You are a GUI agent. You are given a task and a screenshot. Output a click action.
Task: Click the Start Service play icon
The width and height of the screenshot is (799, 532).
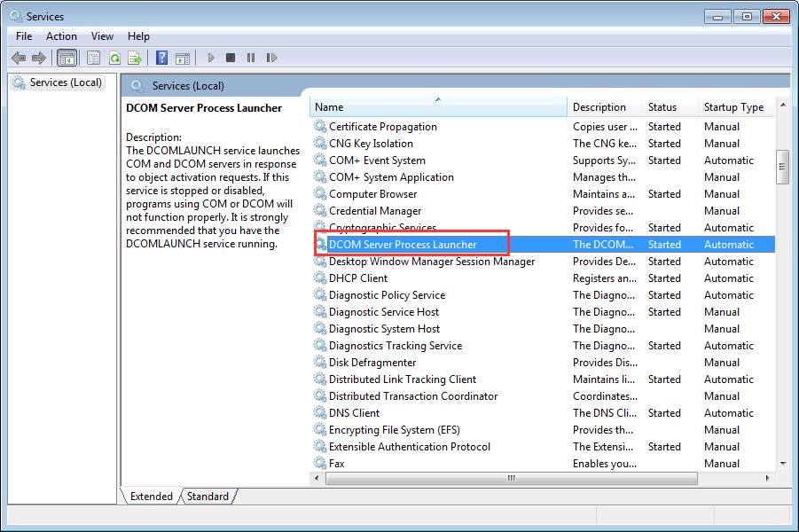tap(211, 58)
